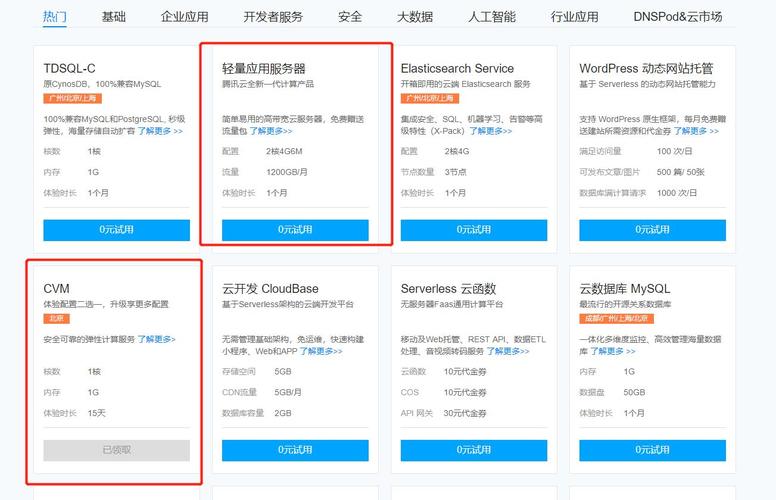The image size is (776, 500).
Task: Open the 安全 tab
Action: pos(350,17)
